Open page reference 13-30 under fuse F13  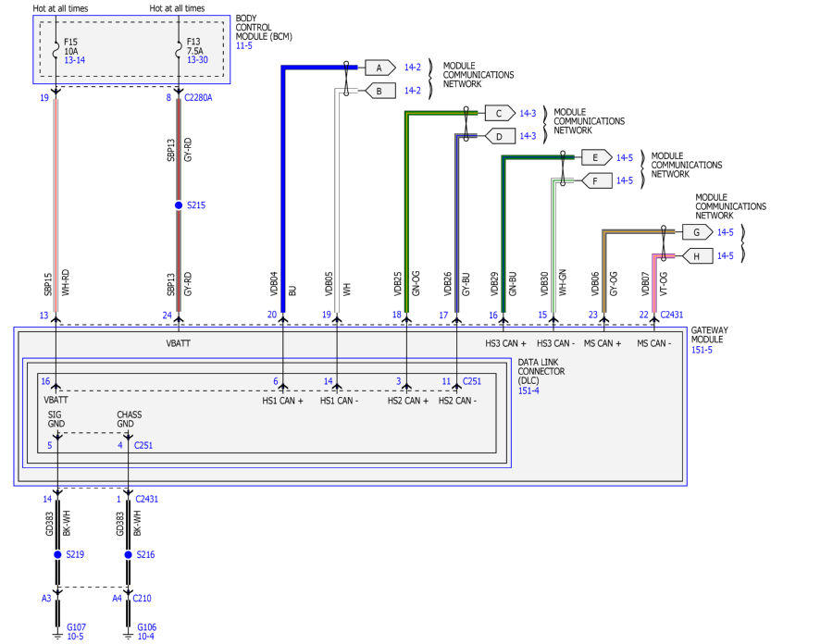[197, 59]
